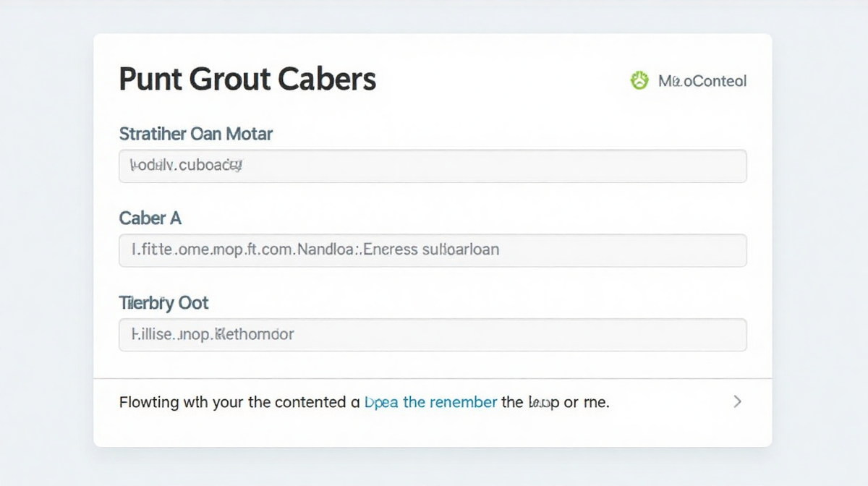Click the 'Punt Grout Cabers' heading
The width and height of the screenshot is (868, 486).
247,79
